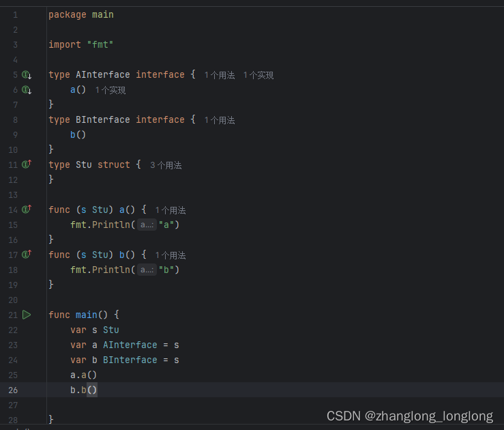
Task: Click BInterface in 'var b BInterface = s'
Action: click(130, 360)
